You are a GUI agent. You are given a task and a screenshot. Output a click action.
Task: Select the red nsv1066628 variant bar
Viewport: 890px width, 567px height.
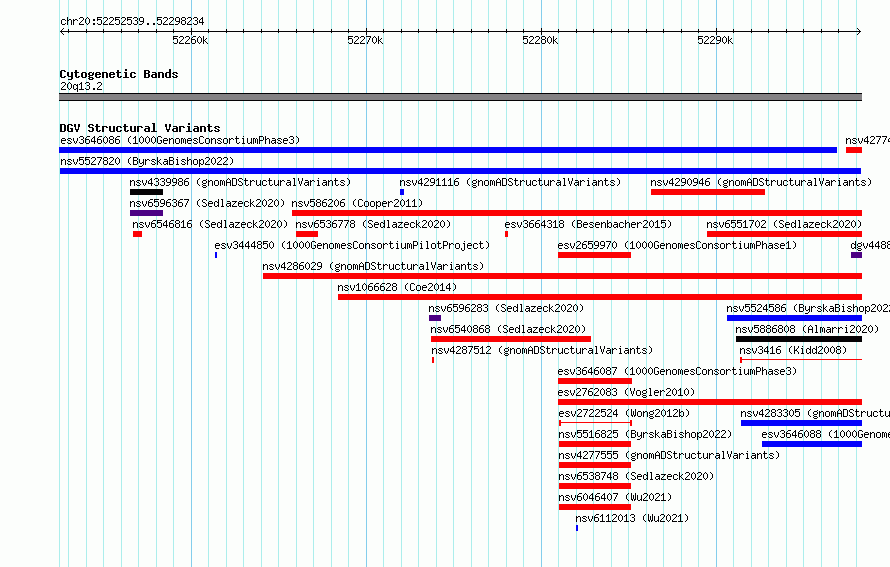(600, 297)
